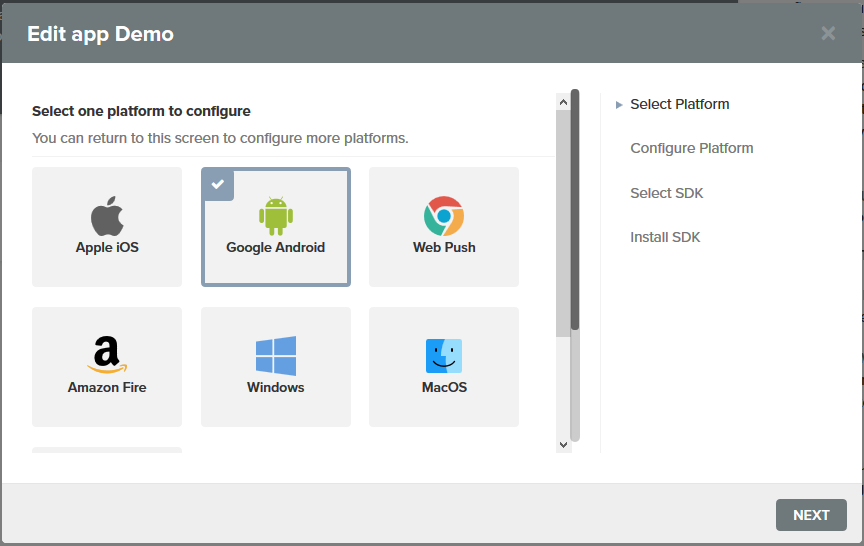Click the Select Platform step arrow
The width and height of the screenshot is (864, 546).
coord(619,105)
